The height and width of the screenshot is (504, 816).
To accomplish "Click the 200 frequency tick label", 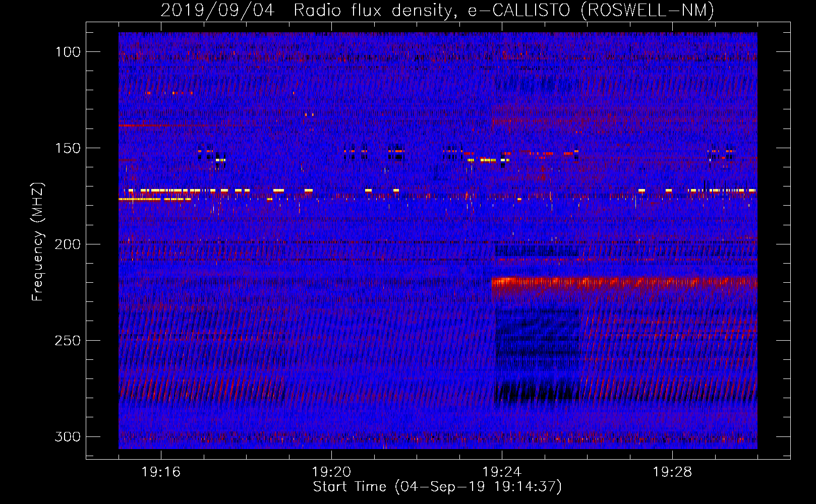I will (68, 244).
